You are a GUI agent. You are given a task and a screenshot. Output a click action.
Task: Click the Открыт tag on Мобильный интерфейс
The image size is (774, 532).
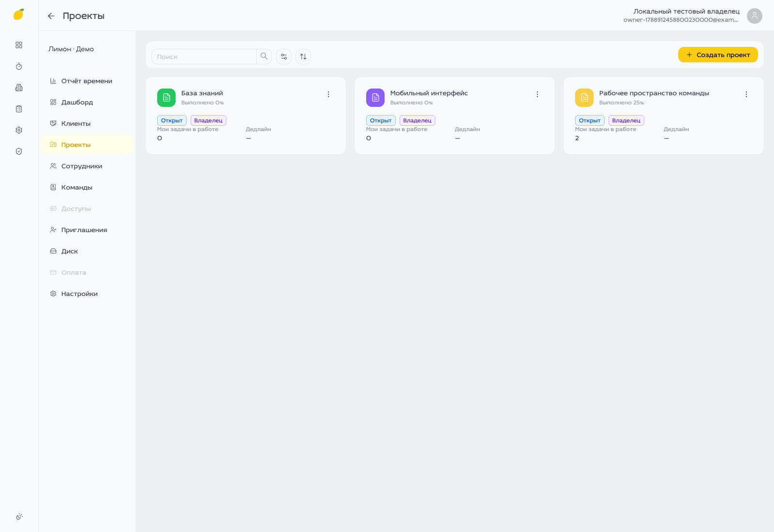point(381,120)
